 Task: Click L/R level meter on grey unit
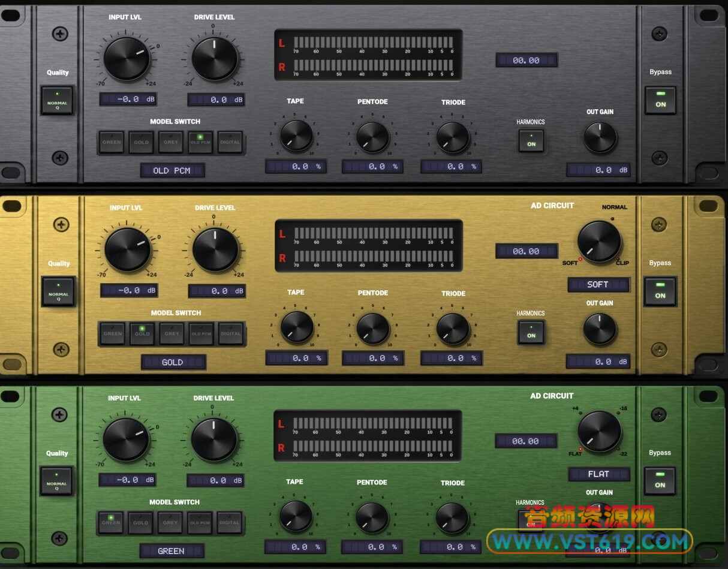coord(368,55)
